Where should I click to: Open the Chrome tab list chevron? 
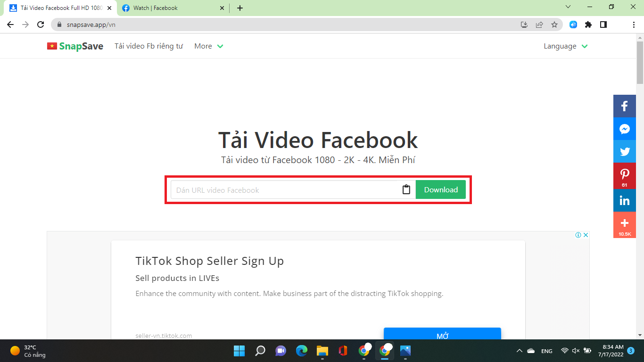568,7
